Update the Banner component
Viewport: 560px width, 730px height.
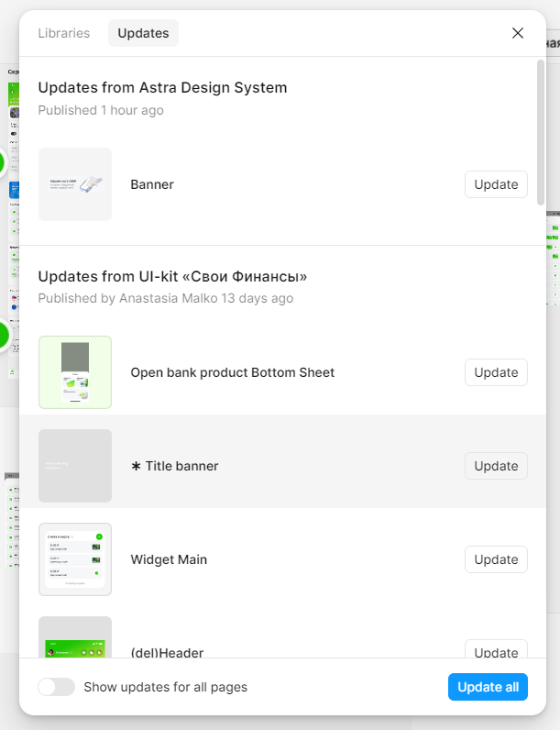tap(496, 184)
